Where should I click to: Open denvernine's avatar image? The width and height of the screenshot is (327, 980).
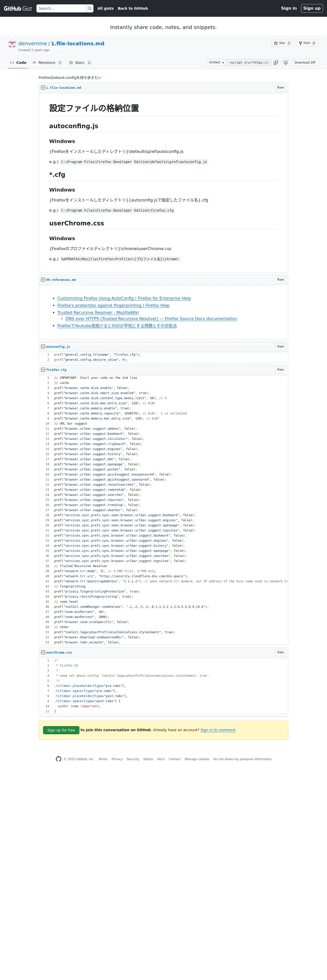point(12,44)
